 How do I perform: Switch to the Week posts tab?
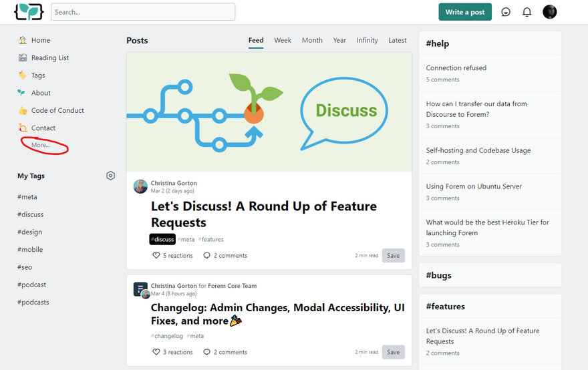click(283, 40)
